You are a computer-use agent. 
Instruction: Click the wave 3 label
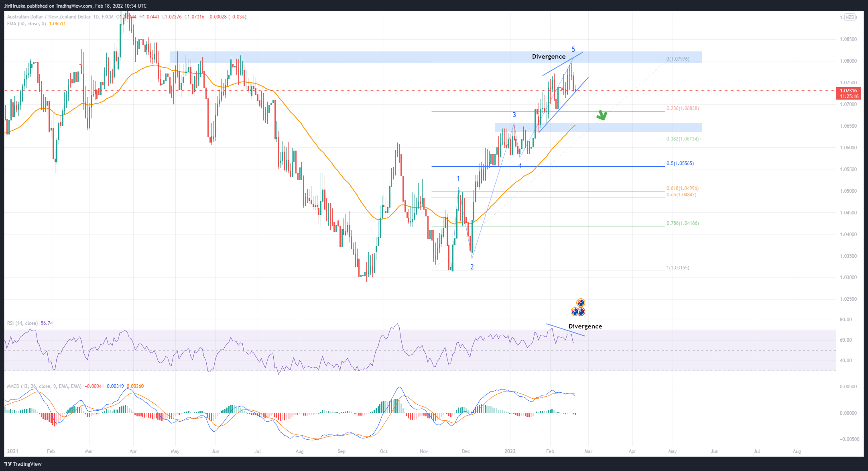tap(514, 115)
